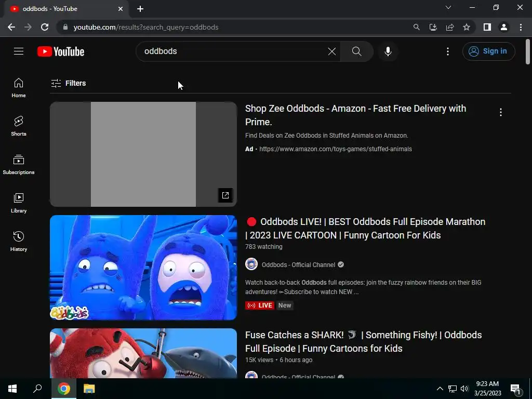Open YouTube settings three-dot menu
532x399 pixels.
tap(448, 51)
